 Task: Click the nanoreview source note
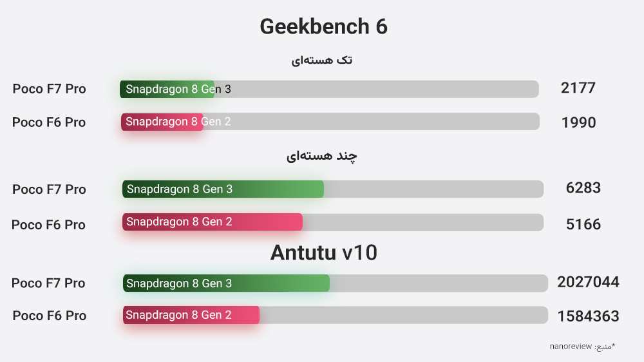[x=582, y=347]
